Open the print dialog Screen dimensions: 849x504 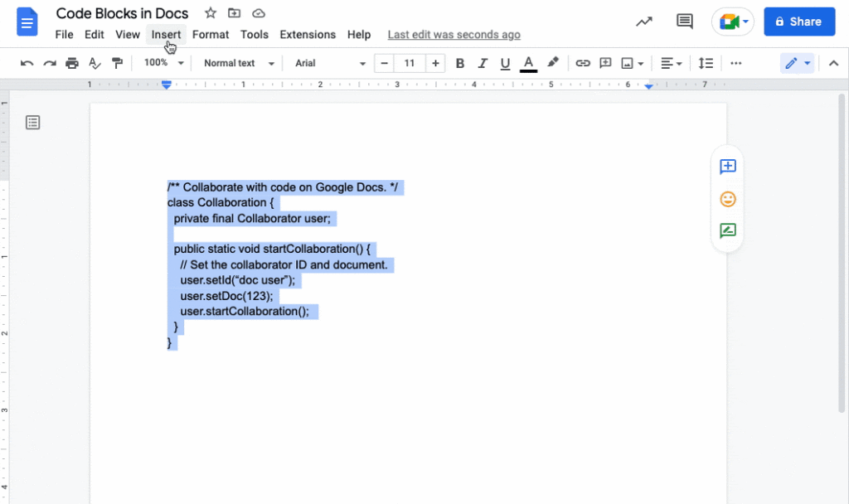(72, 63)
